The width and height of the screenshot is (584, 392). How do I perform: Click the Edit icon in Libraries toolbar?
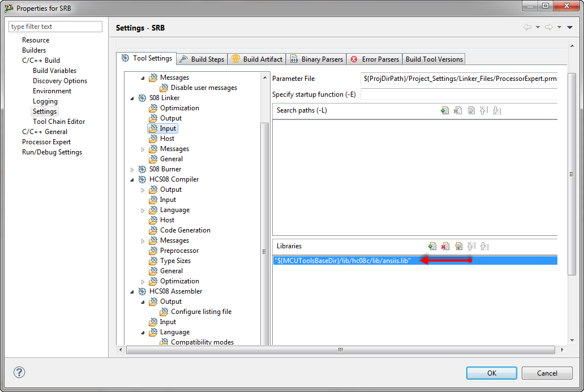pos(458,246)
